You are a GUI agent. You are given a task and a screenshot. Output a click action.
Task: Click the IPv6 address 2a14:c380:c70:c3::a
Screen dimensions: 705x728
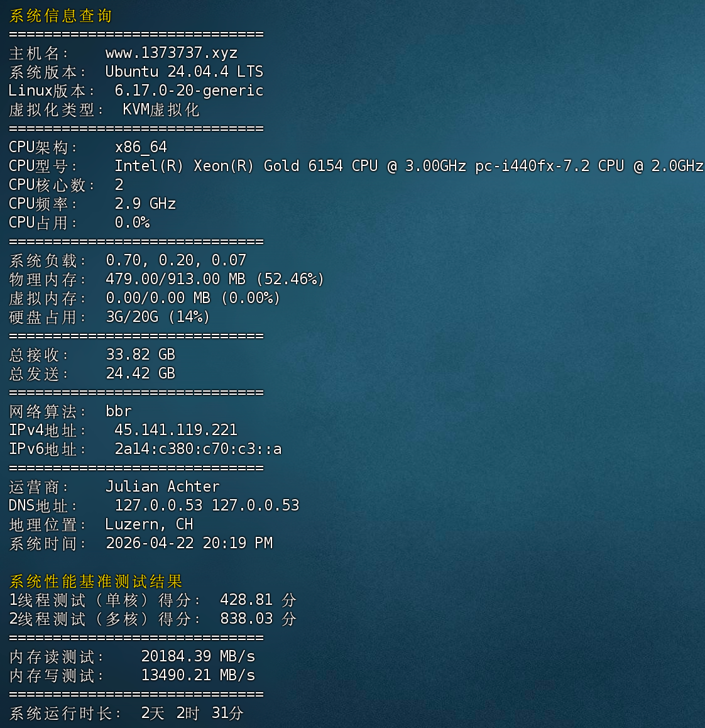(x=197, y=449)
